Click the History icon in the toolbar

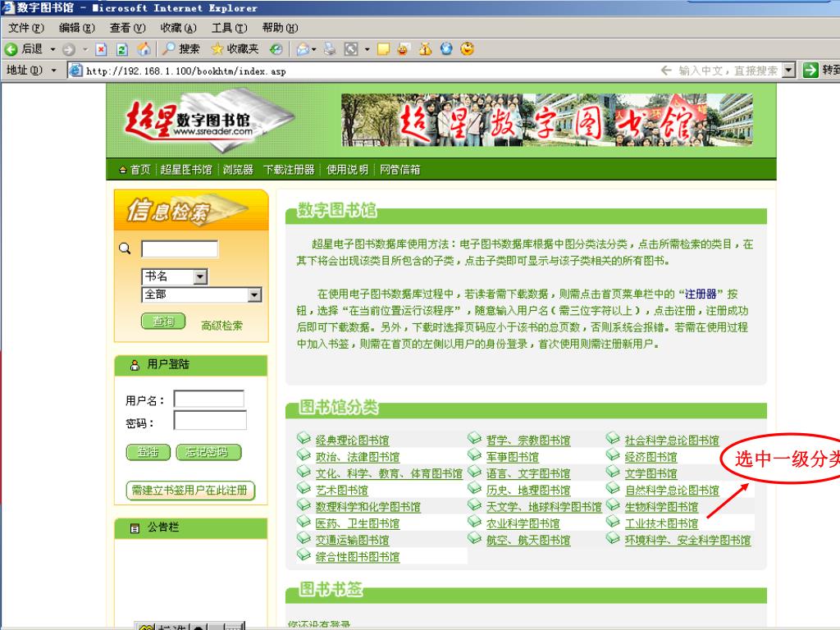click(x=276, y=49)
